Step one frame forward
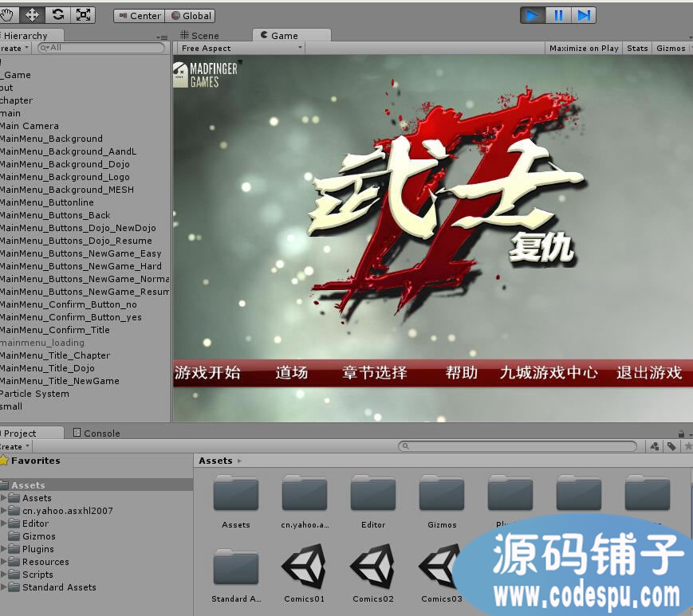The width and height of the screenshot is (693, 616). point(584,15)
